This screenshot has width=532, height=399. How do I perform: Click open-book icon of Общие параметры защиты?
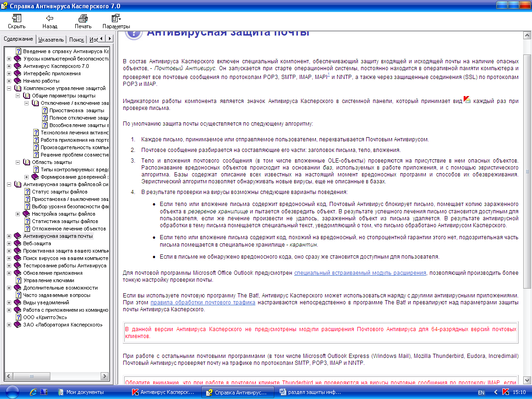pos(26,96)
